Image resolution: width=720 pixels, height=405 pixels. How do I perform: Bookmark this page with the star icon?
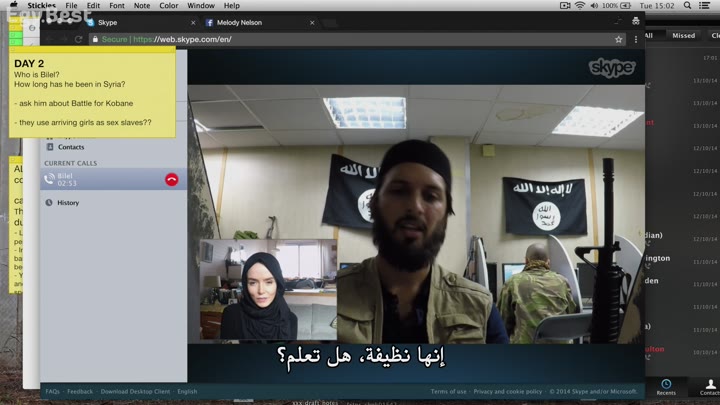pos(619,39)
